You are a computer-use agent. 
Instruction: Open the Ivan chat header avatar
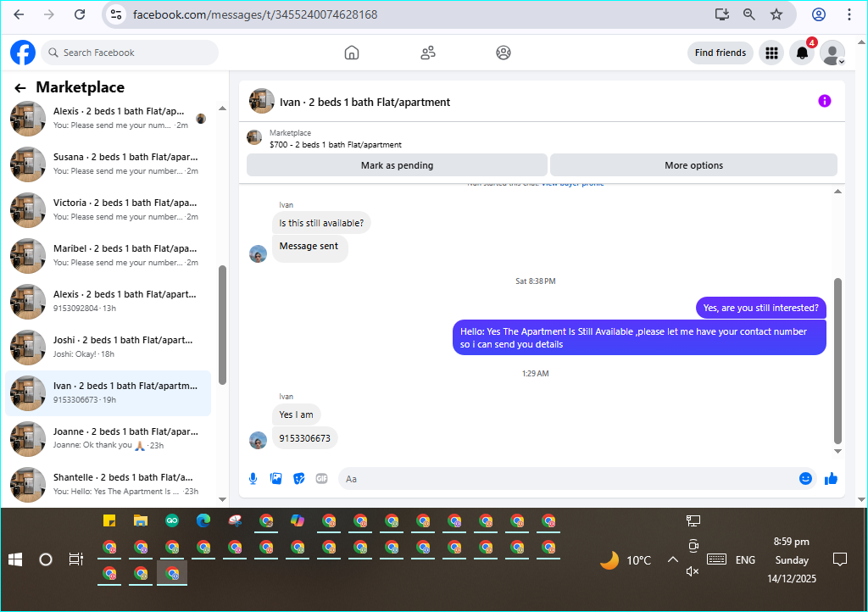[261, 101]
